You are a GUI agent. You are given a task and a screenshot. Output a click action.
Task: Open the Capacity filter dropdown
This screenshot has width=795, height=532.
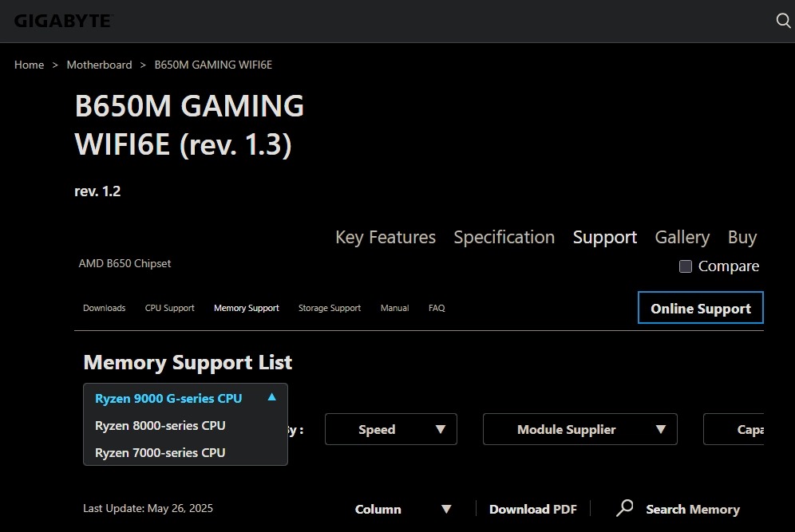pos(734,429)
